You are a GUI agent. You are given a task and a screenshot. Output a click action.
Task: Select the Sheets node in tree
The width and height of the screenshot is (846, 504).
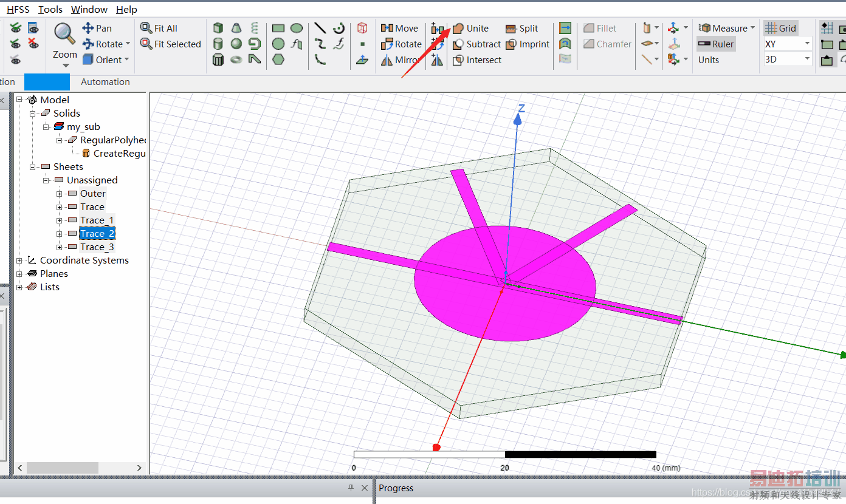68,167
